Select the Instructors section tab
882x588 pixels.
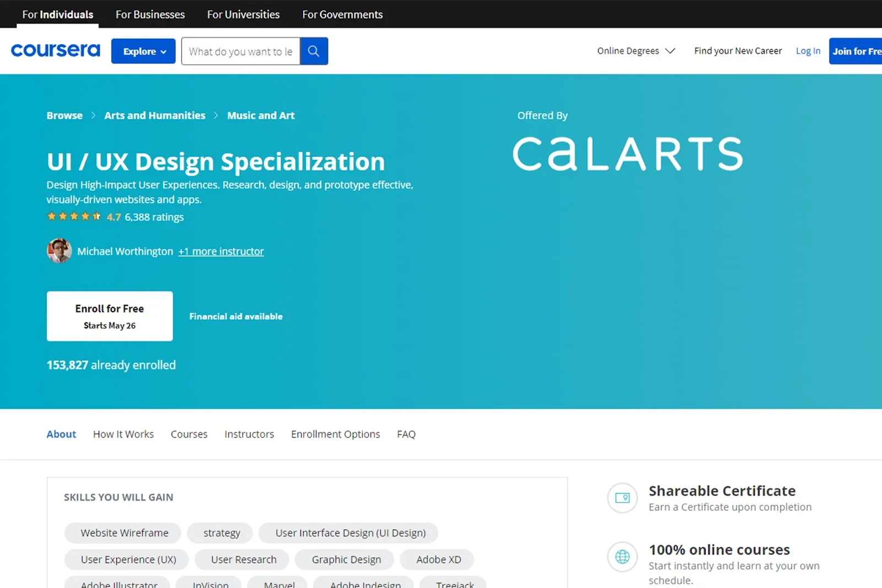click(249, 434)
